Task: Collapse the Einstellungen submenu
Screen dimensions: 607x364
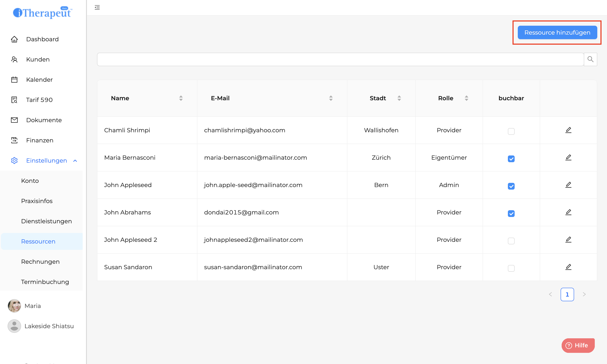Action: (75, 161)
